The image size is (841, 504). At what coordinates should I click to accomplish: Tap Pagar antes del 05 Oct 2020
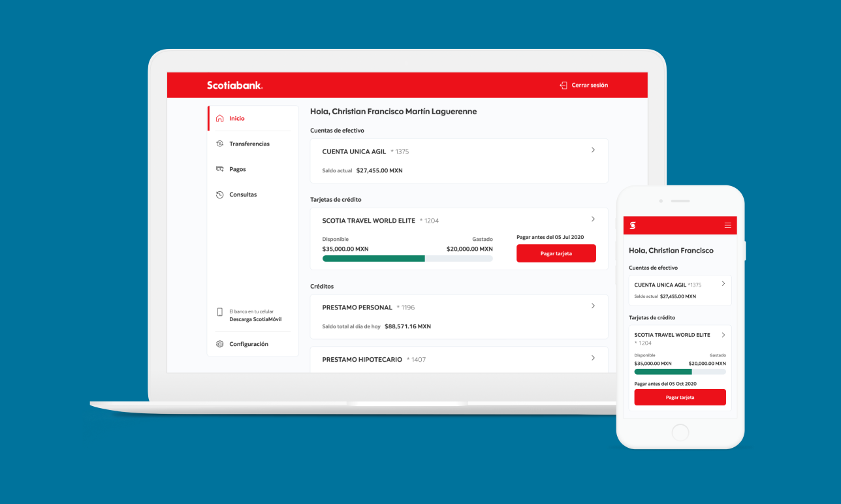665,384
